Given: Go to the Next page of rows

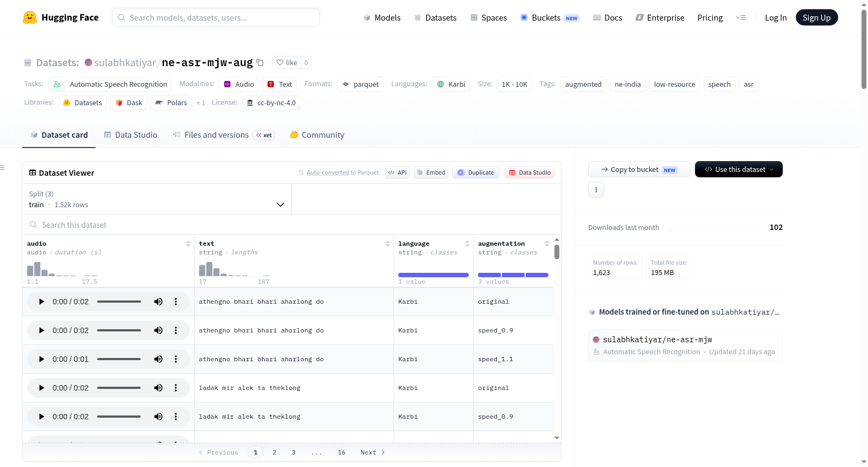Looking at the screenshot, I should coord(373,452).
